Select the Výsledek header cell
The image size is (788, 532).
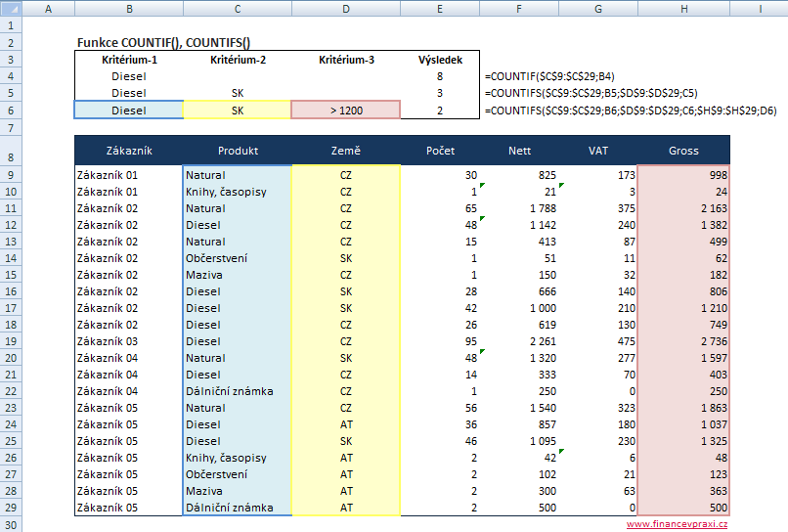(x=440, y=60)
